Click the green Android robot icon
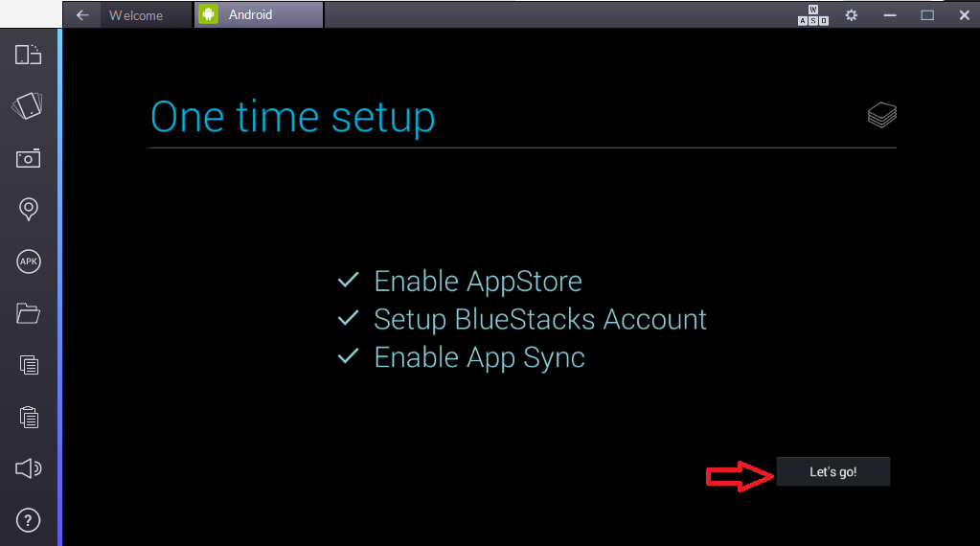This screenshot has height=546, width=980. (208, 14)
